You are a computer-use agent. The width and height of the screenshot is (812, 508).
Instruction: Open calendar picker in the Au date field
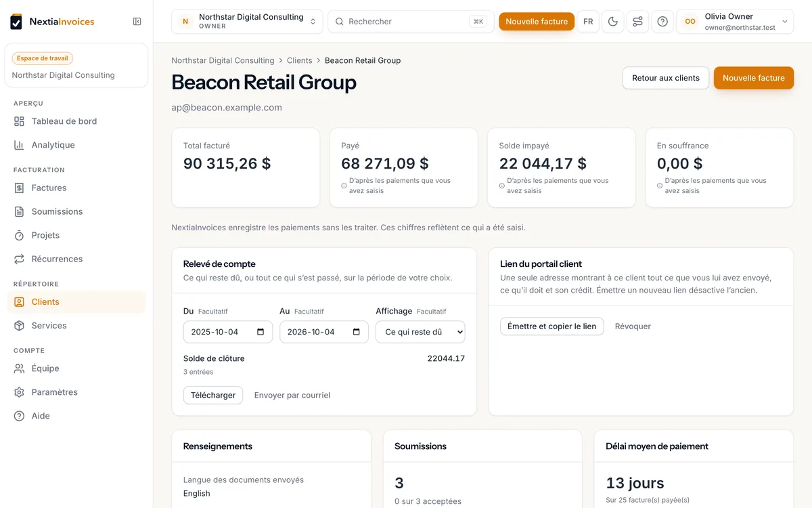tap(357, 332)
